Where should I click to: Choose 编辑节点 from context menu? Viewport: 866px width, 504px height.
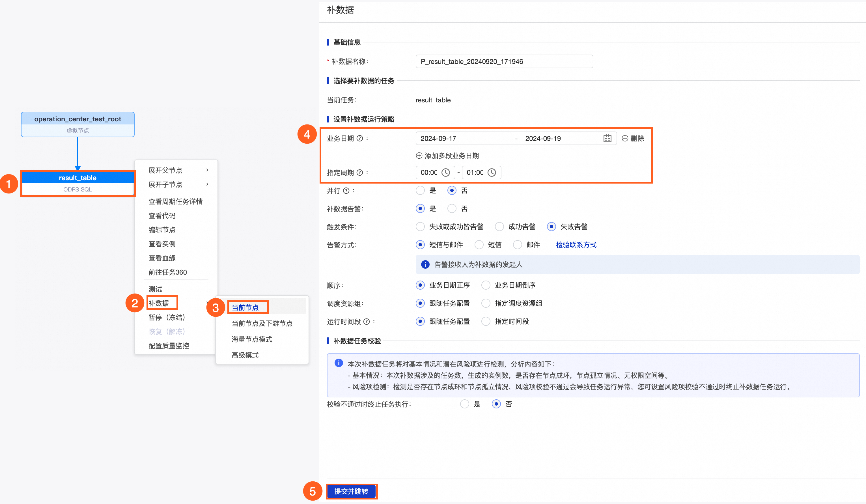click(x=162, y=230)
